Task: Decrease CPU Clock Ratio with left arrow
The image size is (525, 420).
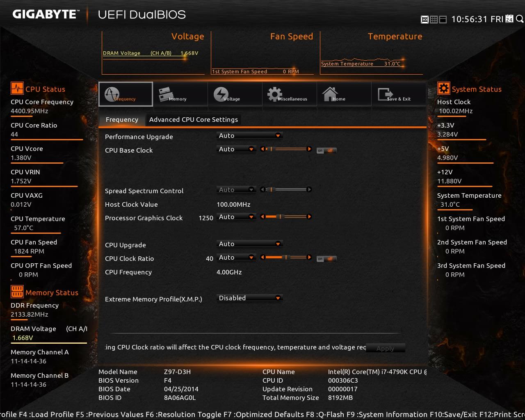Action: pos(262,257)
